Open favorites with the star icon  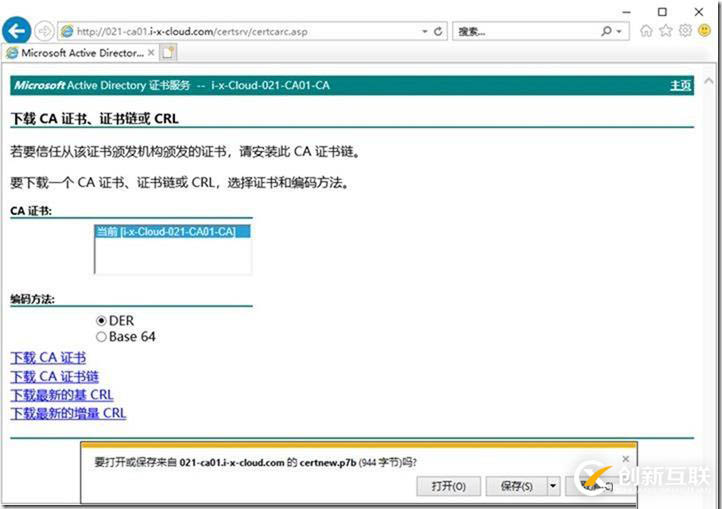tap(666, 31)
